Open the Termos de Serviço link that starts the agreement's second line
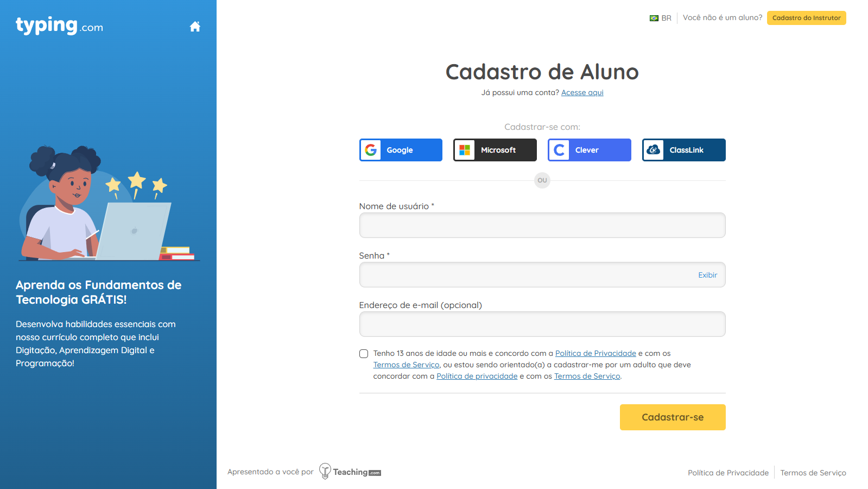 click(406, 365)
